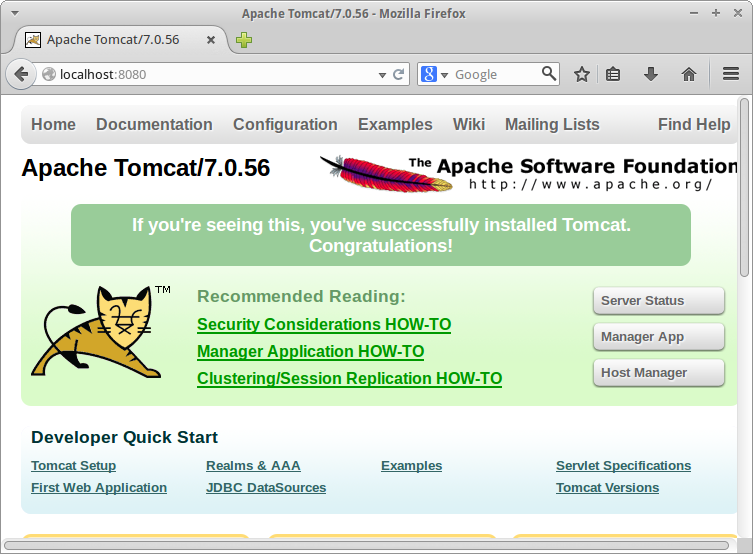Click the green Congratulations banner
Viewport: 753px width, 554px height.
381,235
